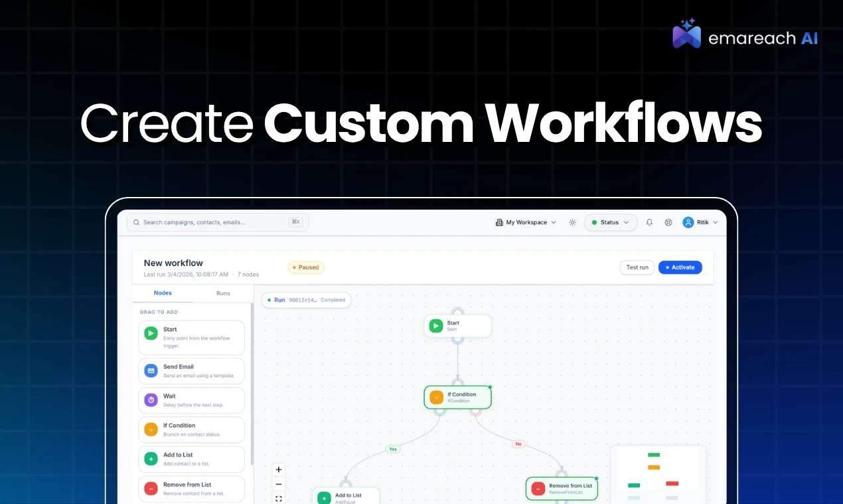Click the fit view canvas control
Screen dimensions: 843x504
[279, 499]
